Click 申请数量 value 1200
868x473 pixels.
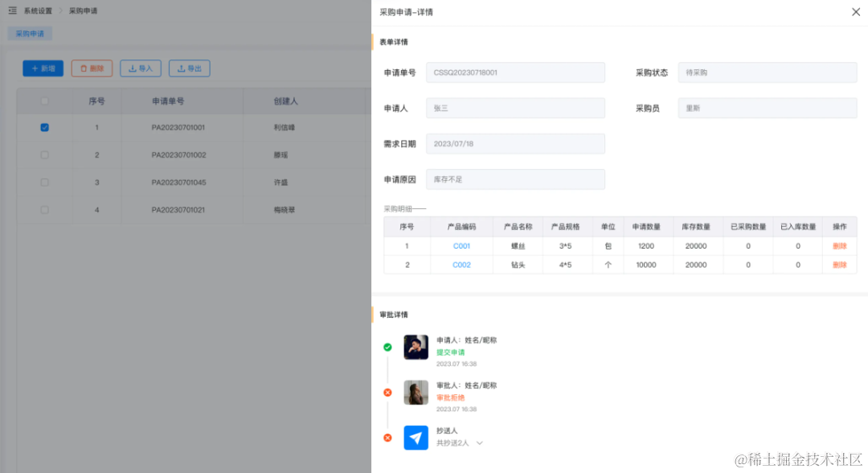click(x=646, y=246)
